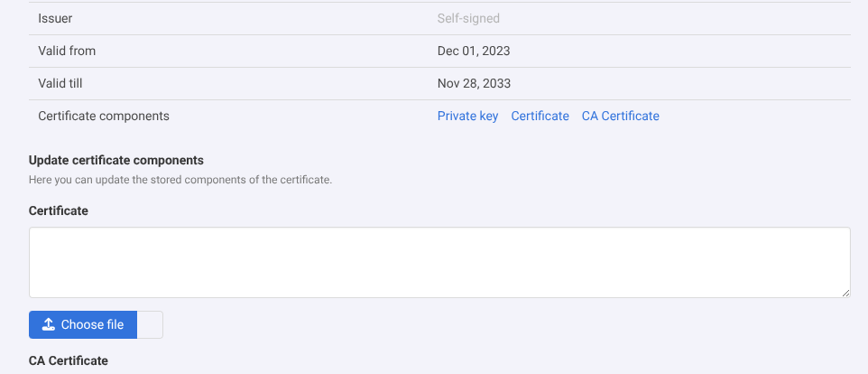Click the Update certificate components heading

(x=116, y=160)
